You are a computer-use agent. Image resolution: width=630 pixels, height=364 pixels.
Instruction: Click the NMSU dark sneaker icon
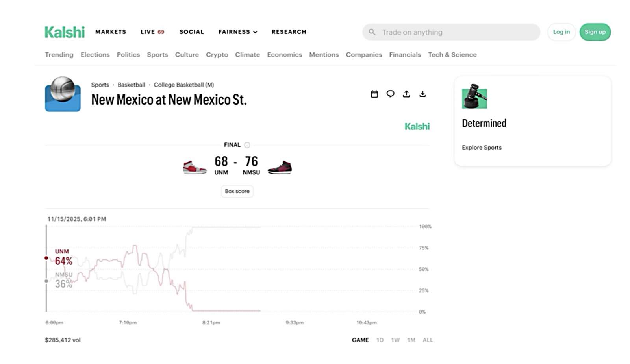tap(280, 167)
